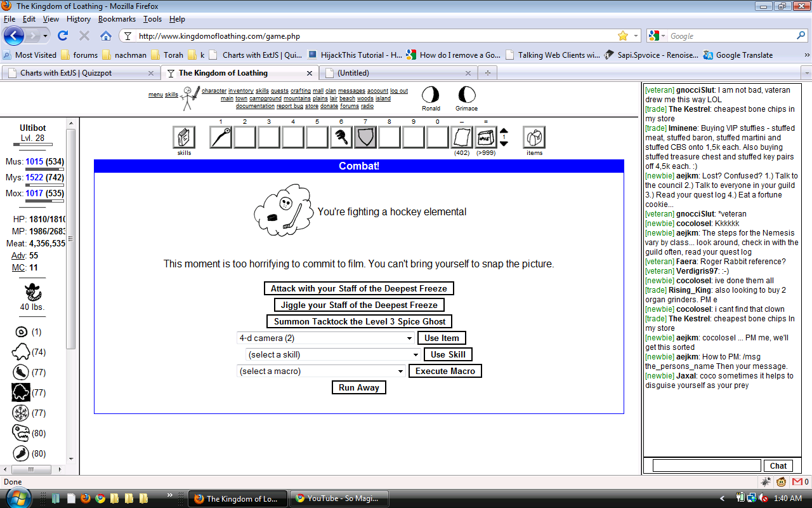Click the chat message input field
The width and height of the screenshot is (812, 508).
click(x=707, y=465)
